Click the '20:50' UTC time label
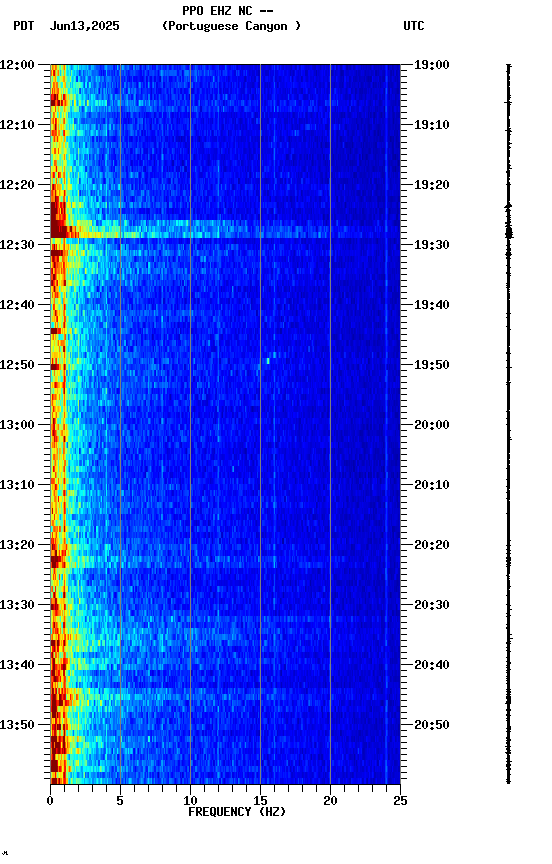The height and width of the screenshot is (864, 552). tap(432, 725)
